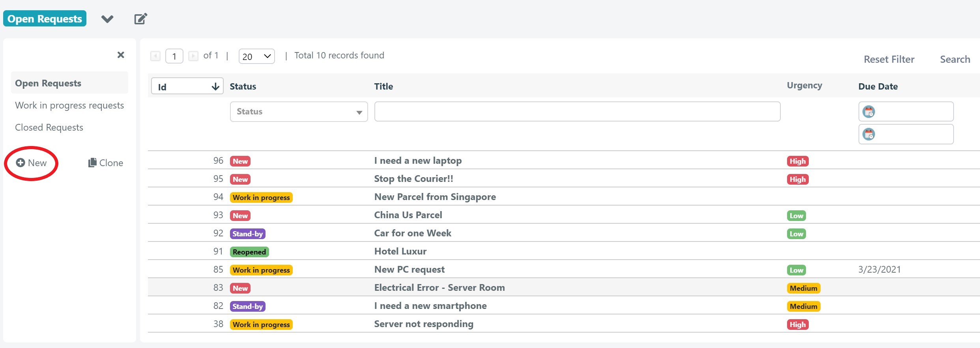Viewport: 980px width, 348px height.
Task: Click the Work in progress badge on row 85
Action: click(261, 270)
